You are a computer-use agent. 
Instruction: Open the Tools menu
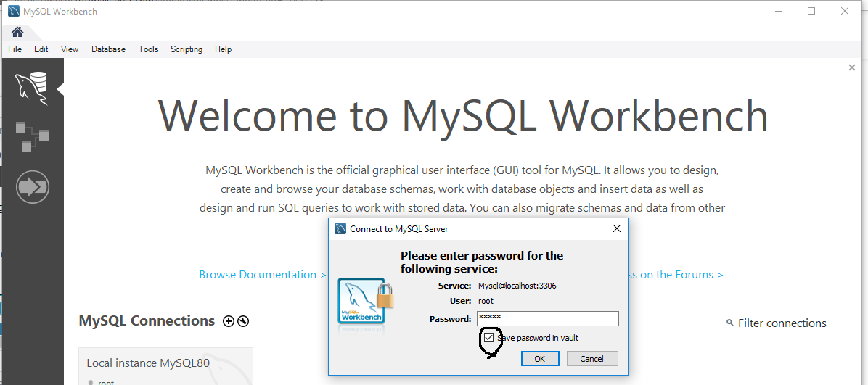coord(148,49)
